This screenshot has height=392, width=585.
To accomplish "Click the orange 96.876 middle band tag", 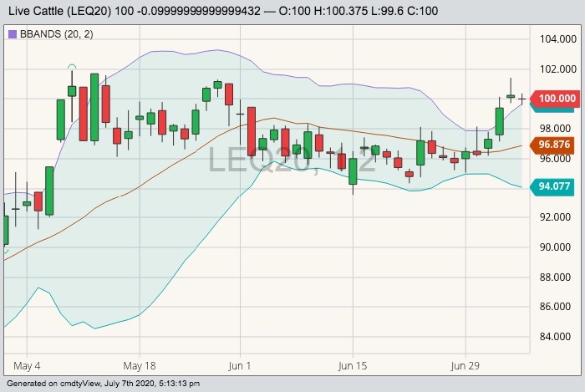I will [552, 145].
